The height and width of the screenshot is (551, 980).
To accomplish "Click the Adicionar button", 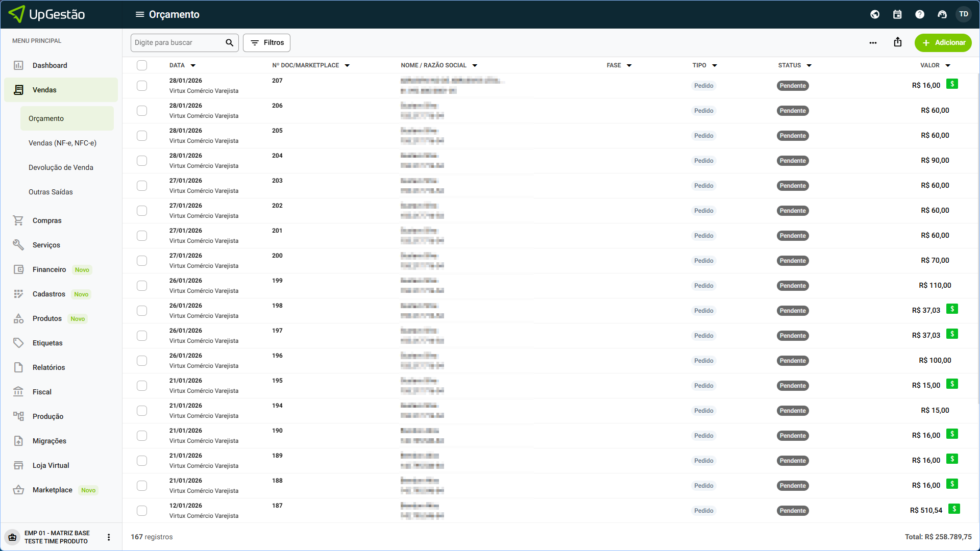I will pos(943,43).
